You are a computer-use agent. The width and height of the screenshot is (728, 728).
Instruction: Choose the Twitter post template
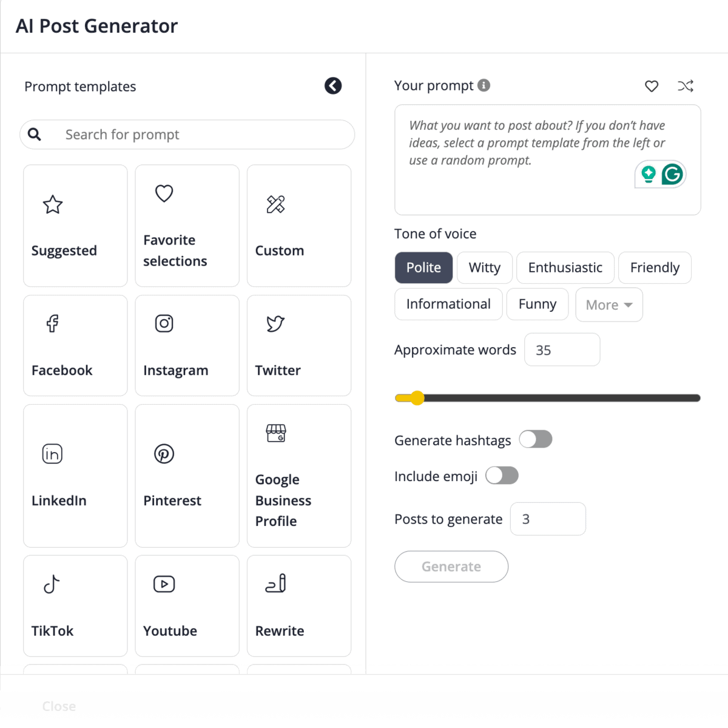[x=298, y=345]
